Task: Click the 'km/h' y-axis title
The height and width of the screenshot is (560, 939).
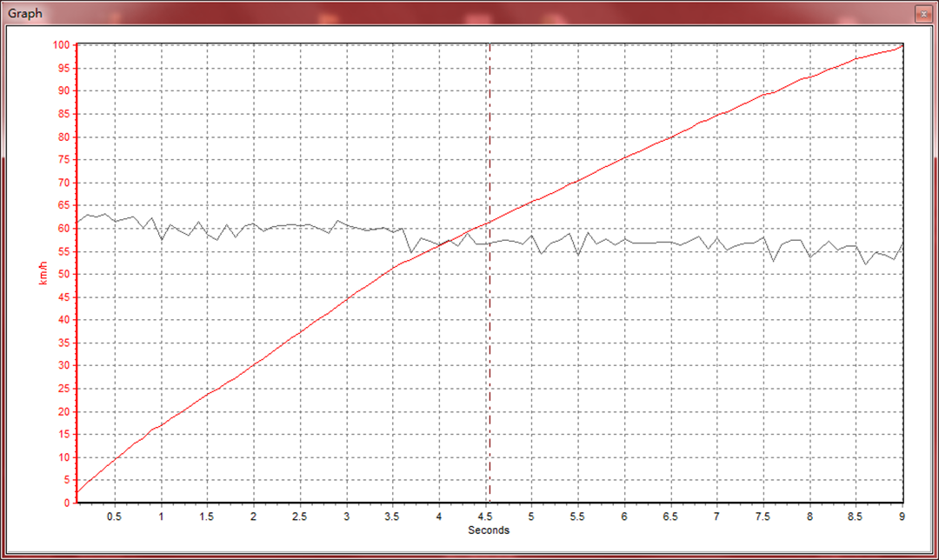Action: pyautogui.click(x=42, y=273)
